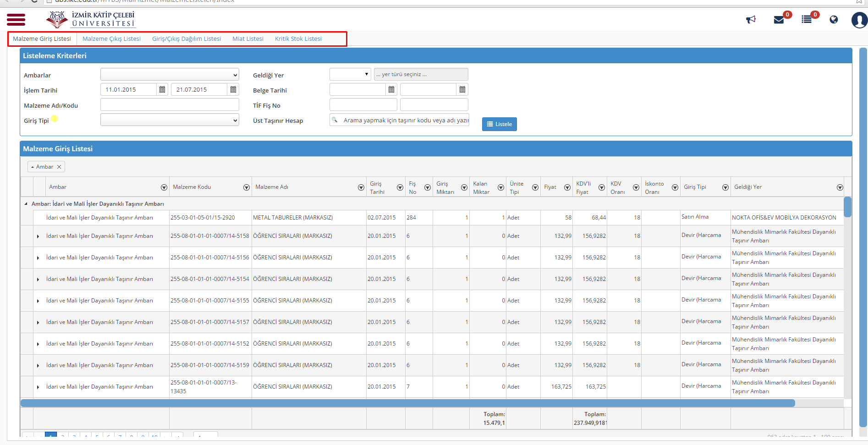Filter the Ambar column
868x445 pixels.
164,187
